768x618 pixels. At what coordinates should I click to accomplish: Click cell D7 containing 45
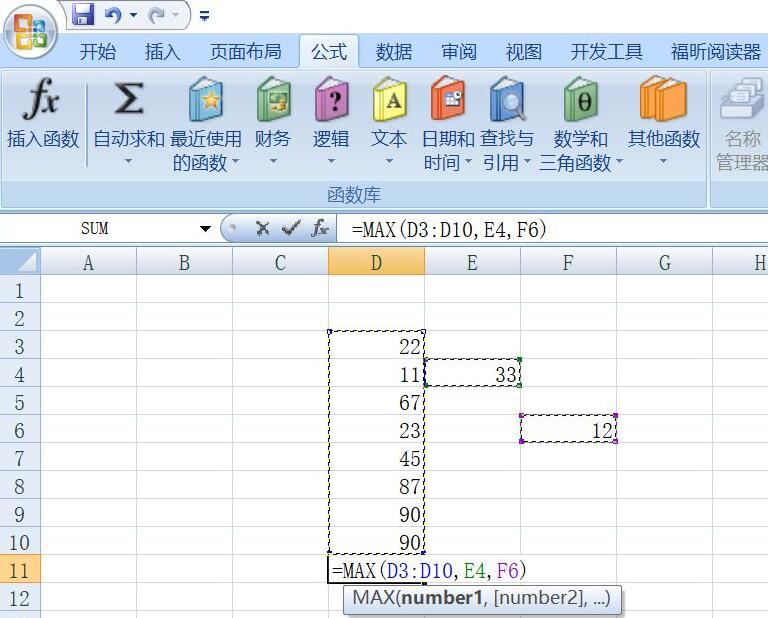tap(376, 458)
